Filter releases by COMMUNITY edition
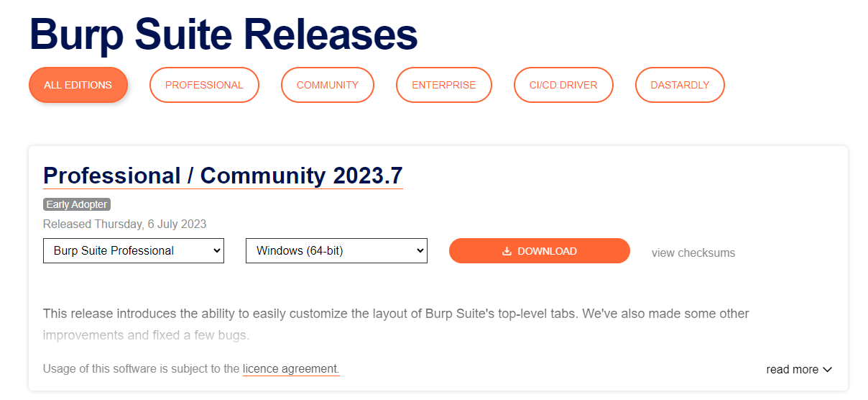This screenshot has height=400, width=868. pyautogui.click(x=328, y=85)
